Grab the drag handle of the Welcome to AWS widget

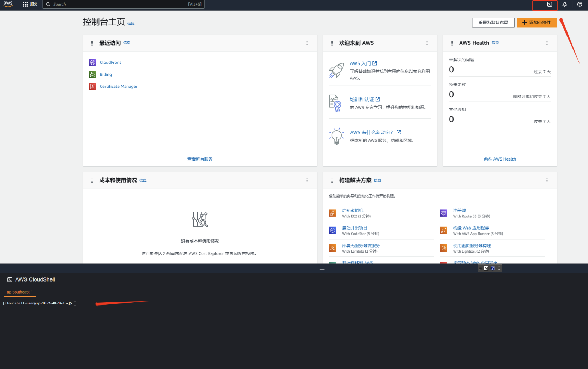332,43
